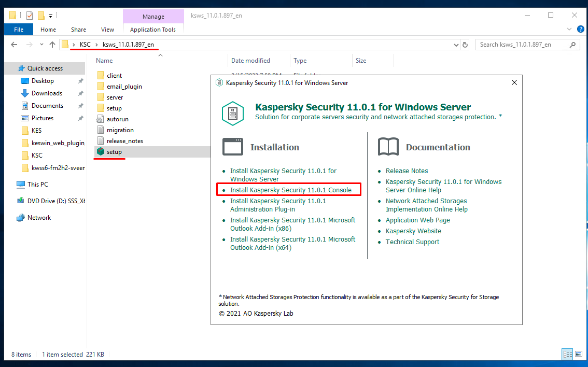Click the Help question mark icon
588x367 pixels.
[x=582, y=30]
